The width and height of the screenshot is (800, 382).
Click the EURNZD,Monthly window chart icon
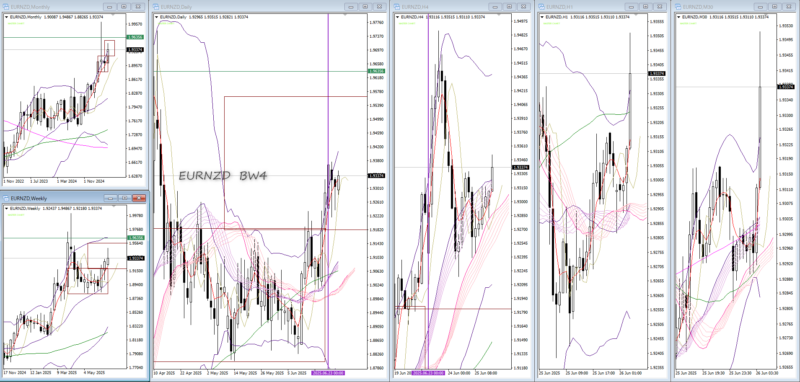click(7, 7)
